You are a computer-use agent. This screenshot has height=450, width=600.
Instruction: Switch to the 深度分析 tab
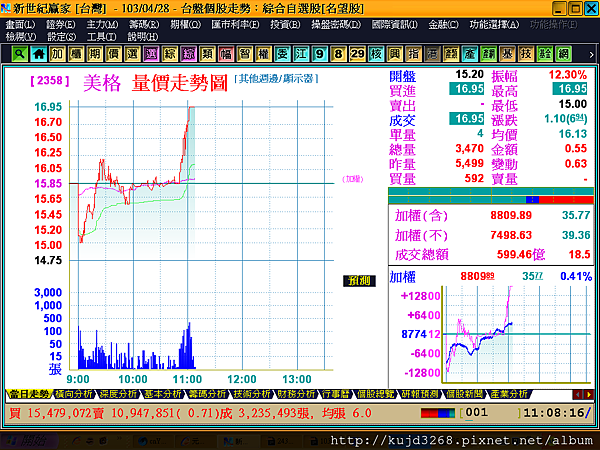[118, 394]
